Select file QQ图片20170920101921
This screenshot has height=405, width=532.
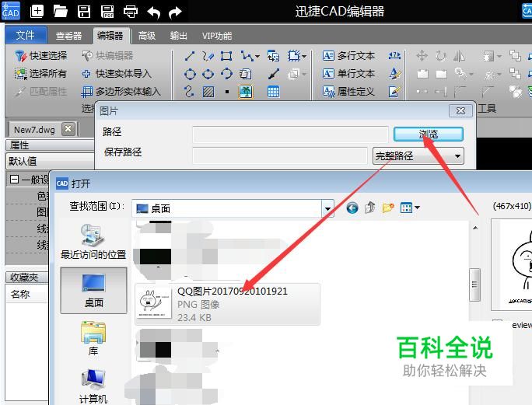tap(227, 304)
